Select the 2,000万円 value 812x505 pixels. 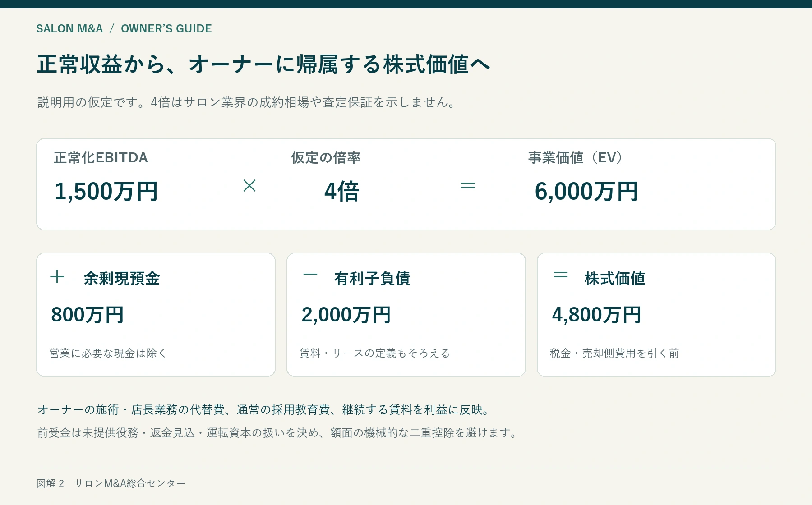click(x=346, y=315)
